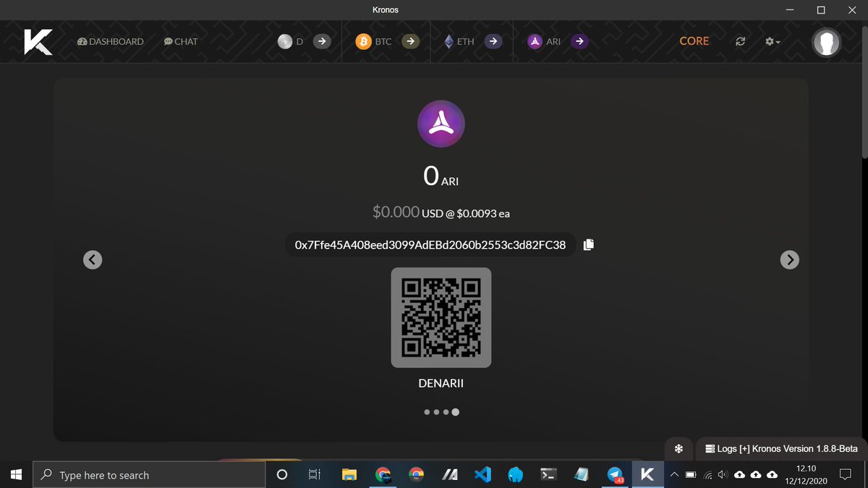Click the volume speaker icon in the tray

[x=722, y=475]
